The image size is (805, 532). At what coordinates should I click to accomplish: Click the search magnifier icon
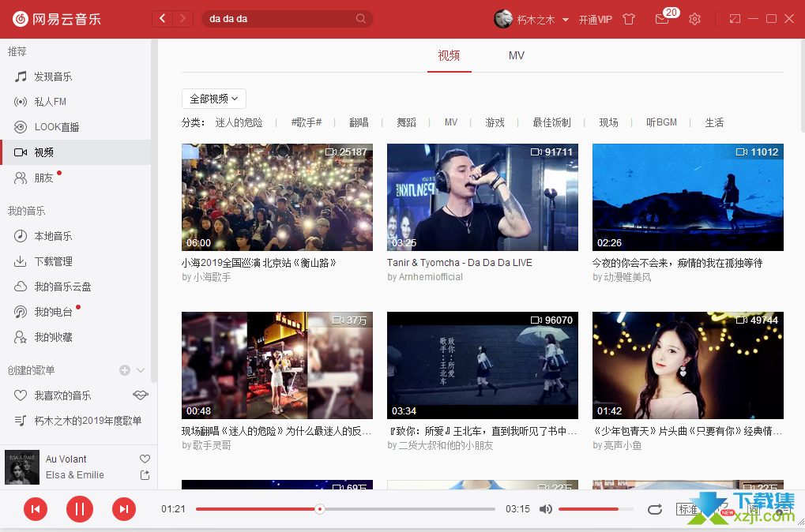pyautogui.click(x=361, y=19)
